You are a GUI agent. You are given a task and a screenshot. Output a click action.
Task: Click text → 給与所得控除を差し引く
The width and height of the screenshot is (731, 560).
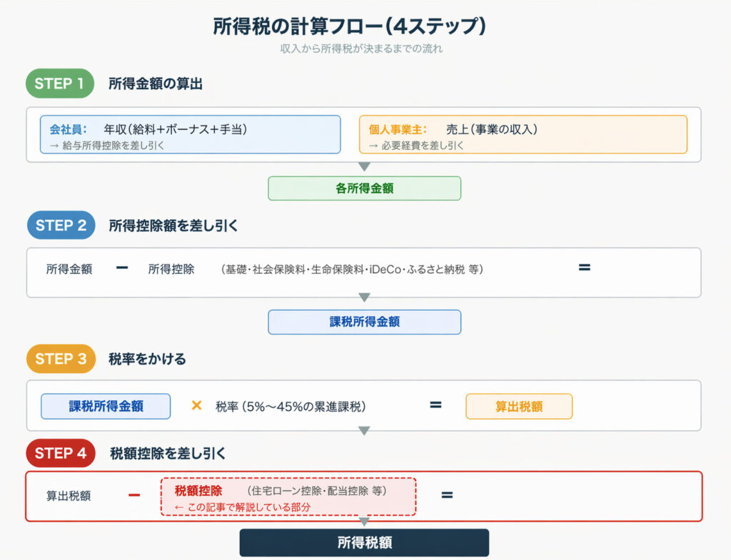point(107,146)
